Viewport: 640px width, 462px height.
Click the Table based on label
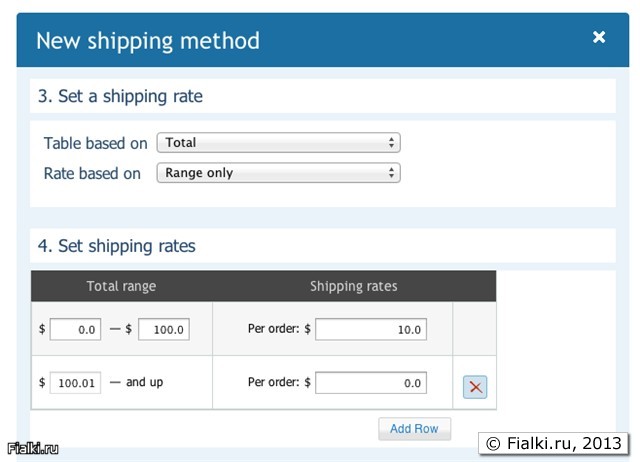tap(95, 143)
